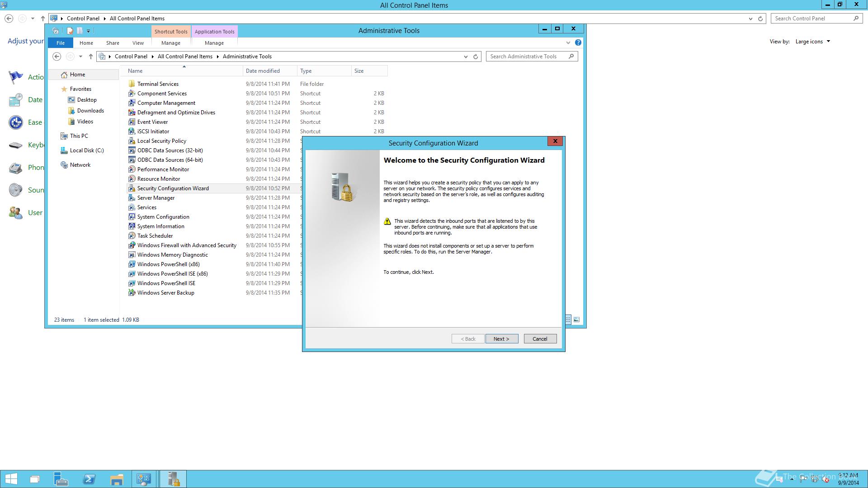Open File Explorer from taskbar
The width and height of the screenshot is (868, 488).
tap(117, 479)
